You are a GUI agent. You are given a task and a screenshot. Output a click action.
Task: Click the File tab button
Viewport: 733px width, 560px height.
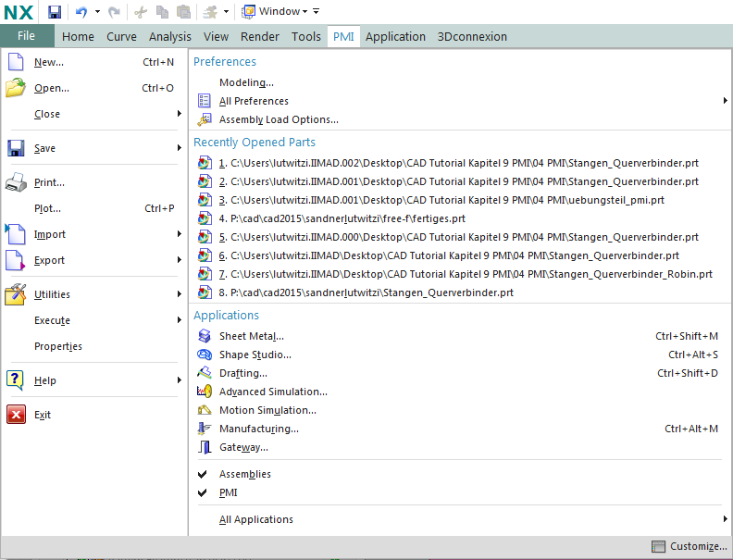click(27, 36)
